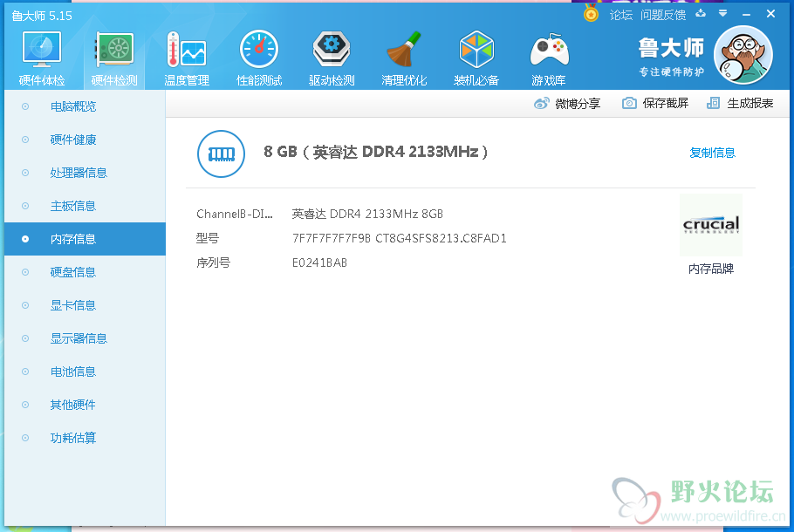Open the 论坛 forum link
Viewport: 794px width, 532px height.
[x=621, y=15]
